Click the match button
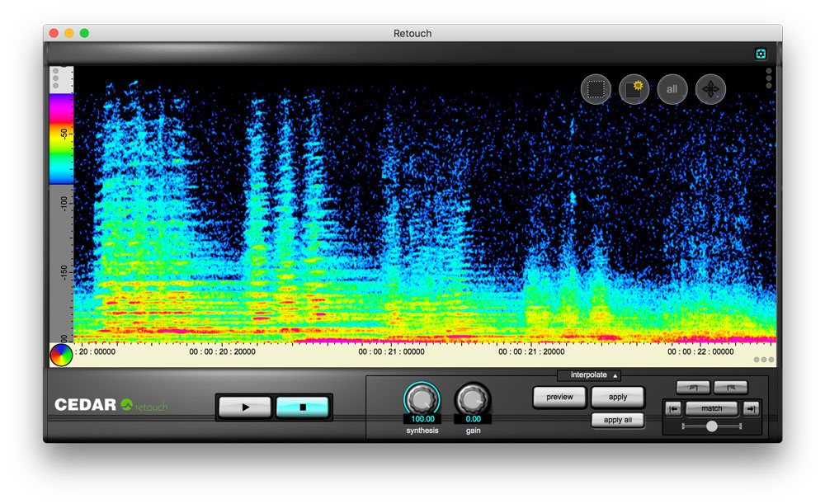 [711, 409]
